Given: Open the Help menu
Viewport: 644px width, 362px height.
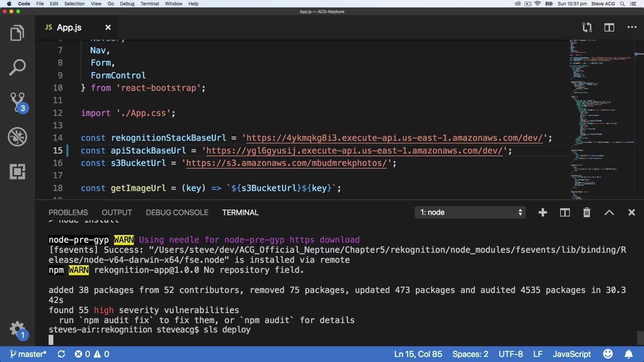Looking at the screenshot, I should pyautogui.click(x=193, y=4).
